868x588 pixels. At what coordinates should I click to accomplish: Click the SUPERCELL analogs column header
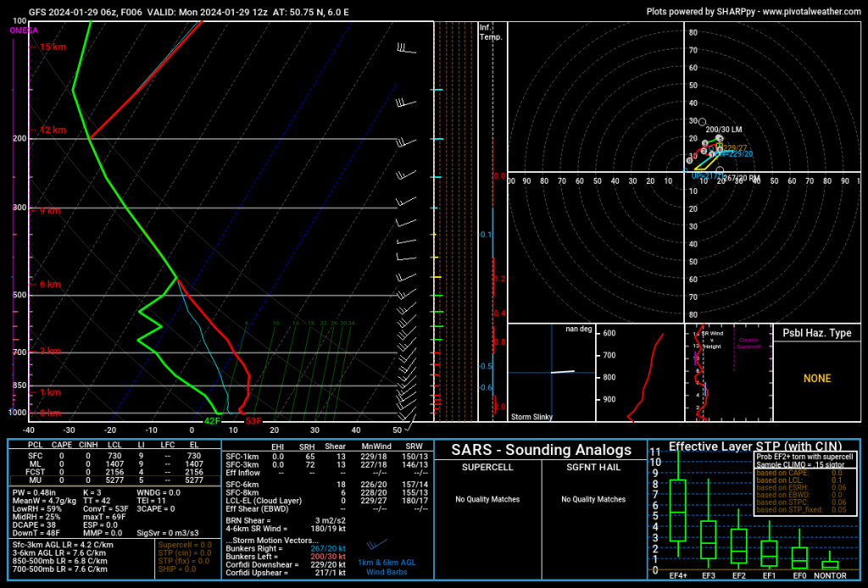[x=487, y=468]
